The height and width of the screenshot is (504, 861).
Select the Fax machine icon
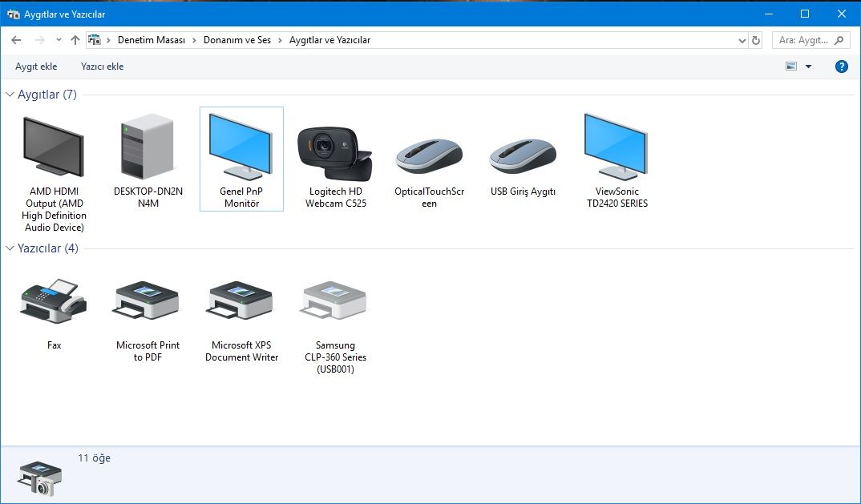53,300
